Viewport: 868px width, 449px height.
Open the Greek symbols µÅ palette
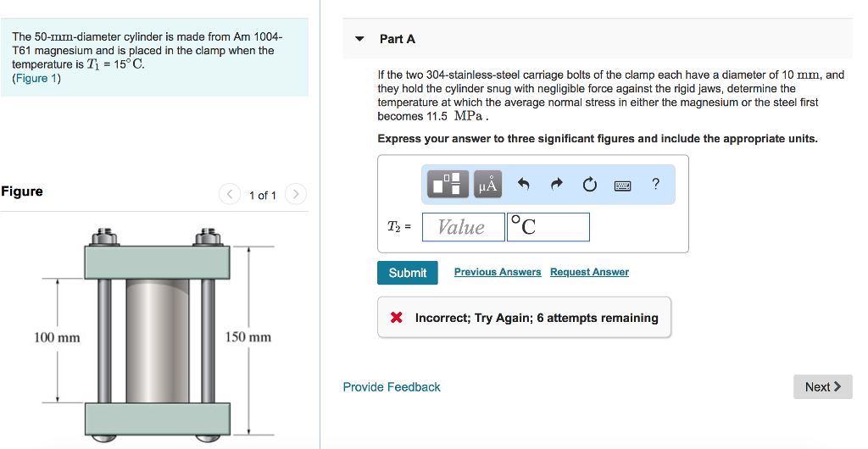click(x=487, y=184)
